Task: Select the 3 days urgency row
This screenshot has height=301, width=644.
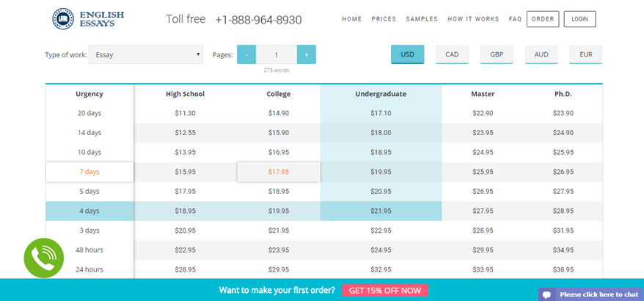Action: click(89, 231)
